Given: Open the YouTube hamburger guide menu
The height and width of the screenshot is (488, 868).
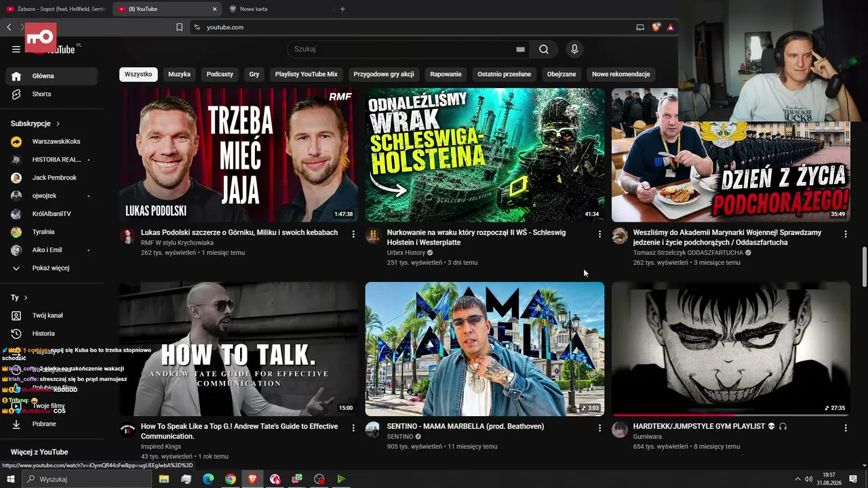Looking at the screenshot, I should 16,49.
